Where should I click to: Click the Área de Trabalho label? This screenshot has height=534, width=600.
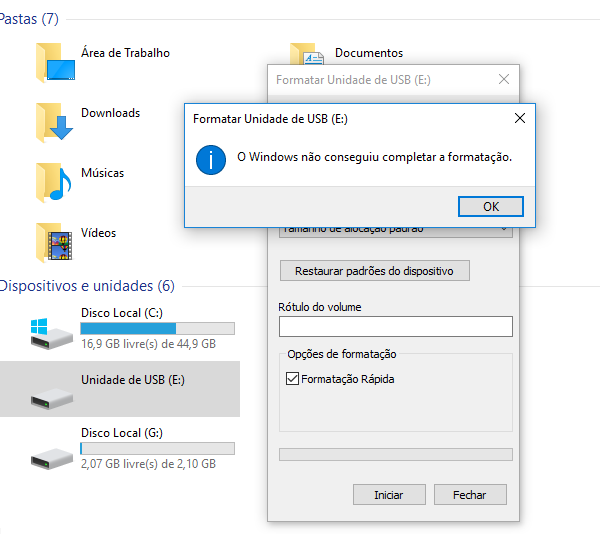click(125, 52)
